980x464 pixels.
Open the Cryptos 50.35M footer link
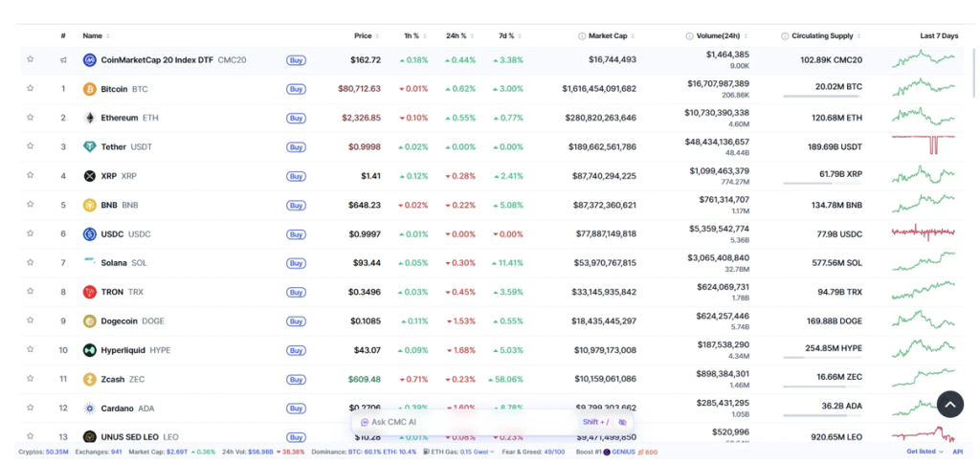pos(44,452)
